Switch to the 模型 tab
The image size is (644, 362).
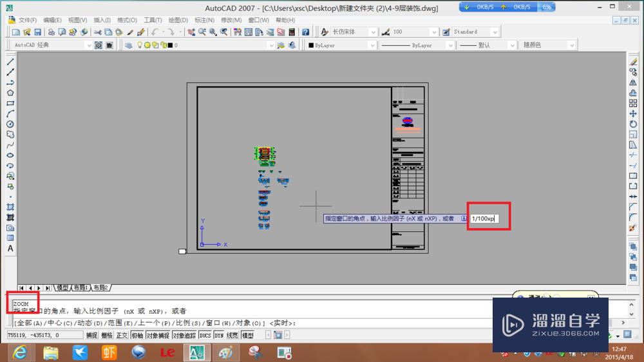tap(62, 288)
